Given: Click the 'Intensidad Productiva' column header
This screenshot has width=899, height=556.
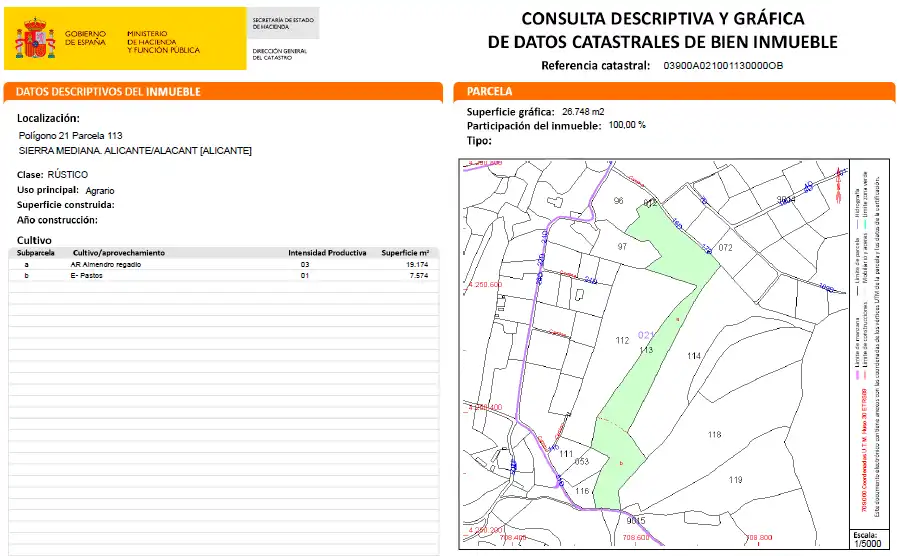Looking at the screenshot, I should click(327, 253).
